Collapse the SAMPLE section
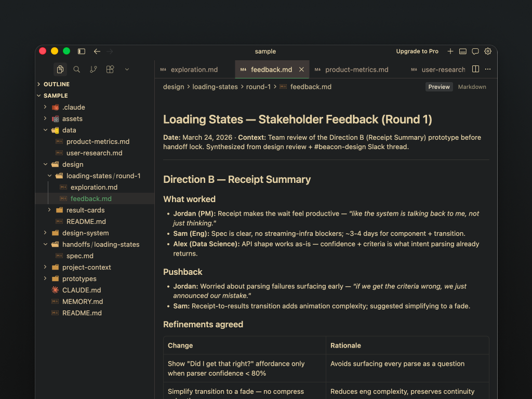The height and width of the screenshot is (399, 532). click(x=95, y=96)
